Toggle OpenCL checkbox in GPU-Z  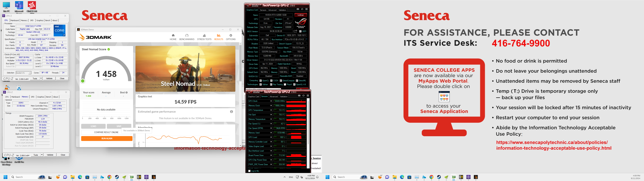point(260,80)
